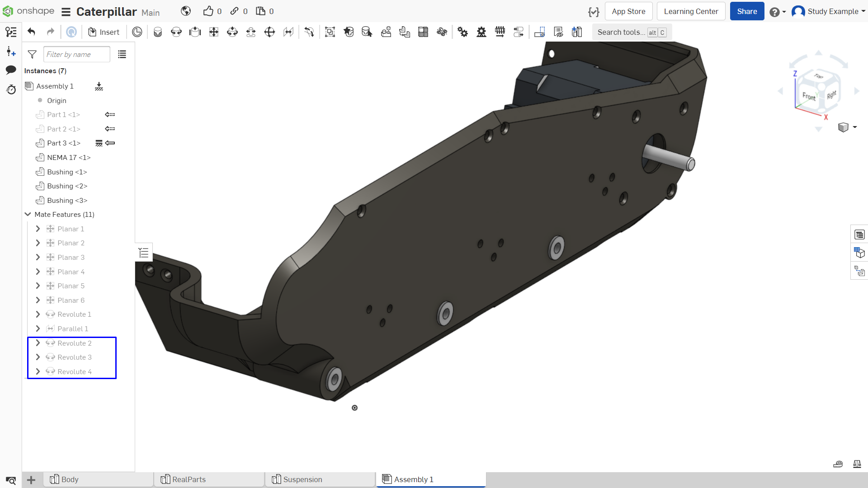
Task: Toggle the feature list display options
Action: [122, 55]
